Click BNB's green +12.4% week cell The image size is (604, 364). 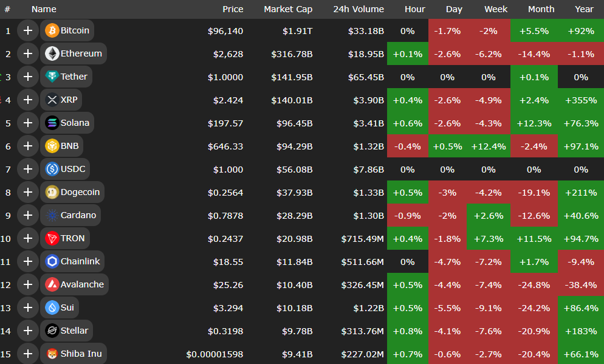(x=489, y=146)
